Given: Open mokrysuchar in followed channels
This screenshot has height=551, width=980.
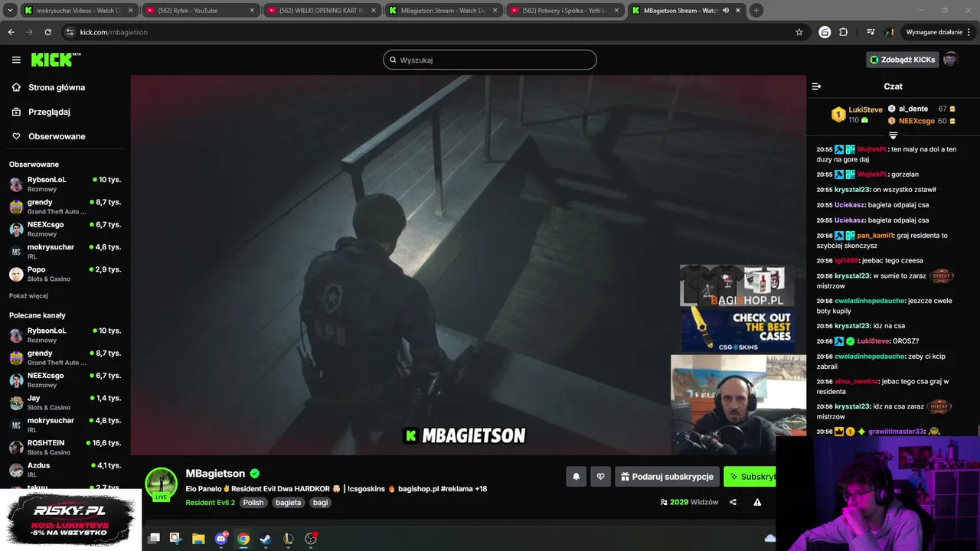Looking at the screenshot, I should click(65, 251).
